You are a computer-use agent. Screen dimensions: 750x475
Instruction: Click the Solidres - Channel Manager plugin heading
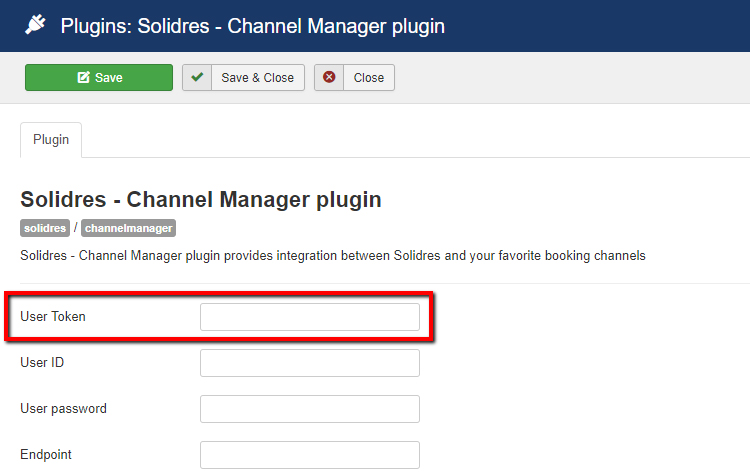pos(201,199)
